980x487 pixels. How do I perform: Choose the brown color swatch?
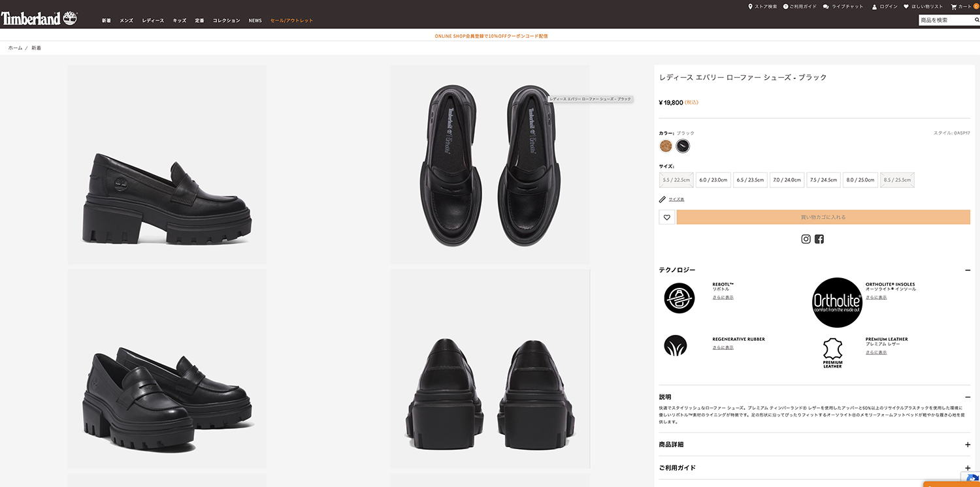click(666, 146)
